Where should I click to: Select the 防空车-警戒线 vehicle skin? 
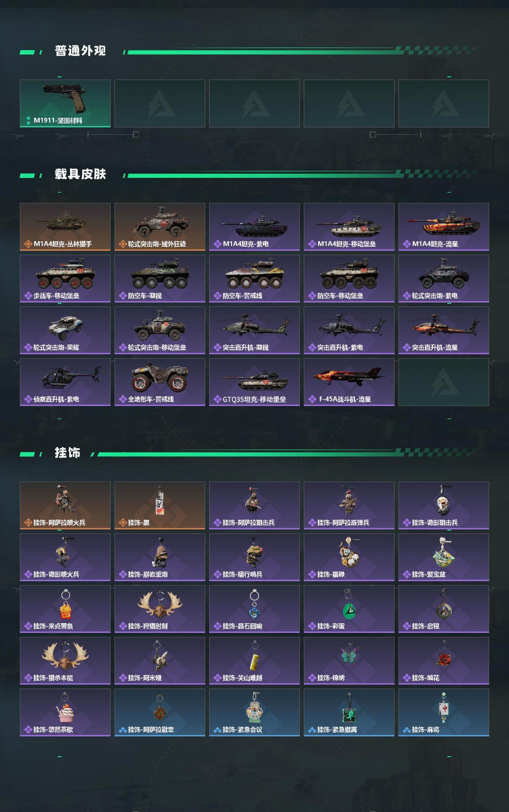(254, 279)
